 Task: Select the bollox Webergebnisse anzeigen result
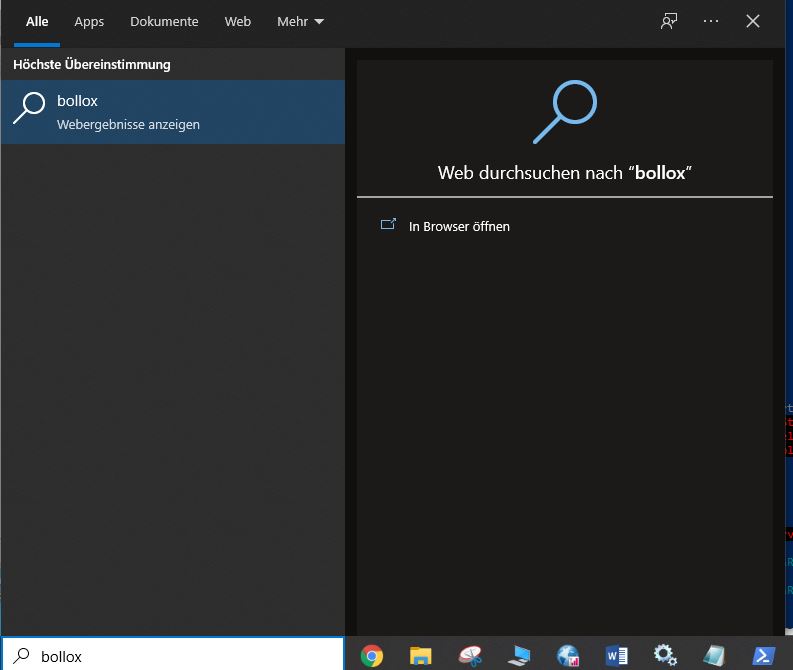tap(173, 112)
